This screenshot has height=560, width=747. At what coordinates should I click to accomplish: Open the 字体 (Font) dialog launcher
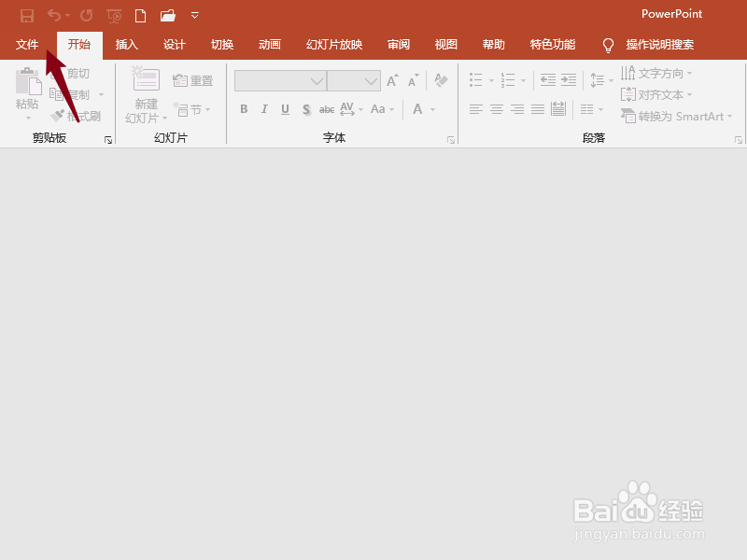[x=451, y=139]
